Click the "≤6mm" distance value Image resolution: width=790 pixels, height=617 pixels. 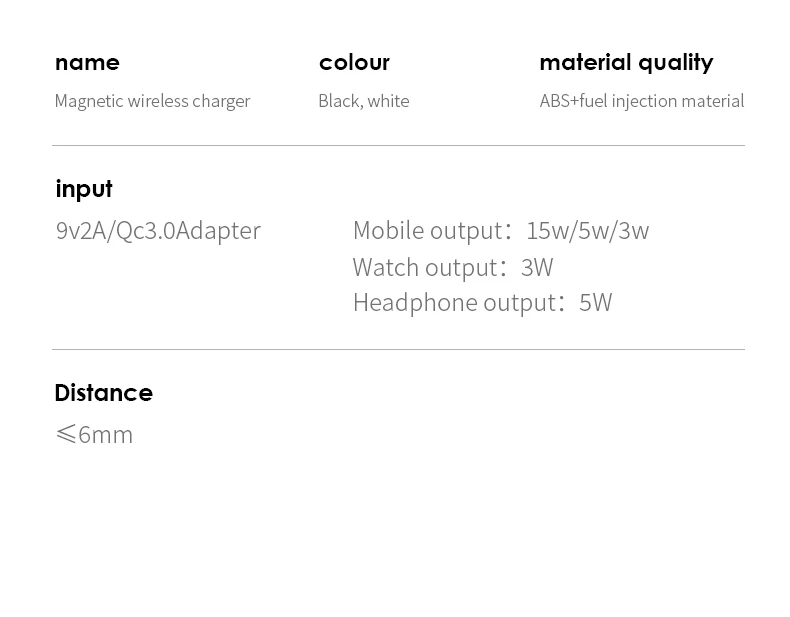(94, 435)
